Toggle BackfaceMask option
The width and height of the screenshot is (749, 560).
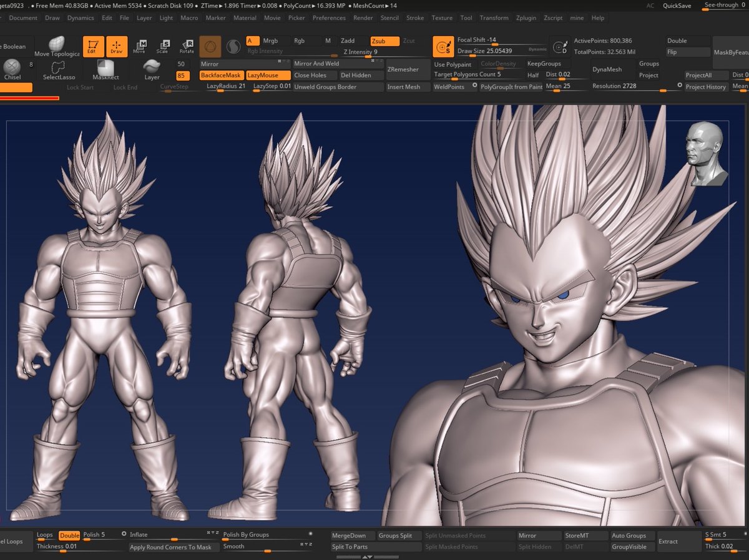coord(222,75)
